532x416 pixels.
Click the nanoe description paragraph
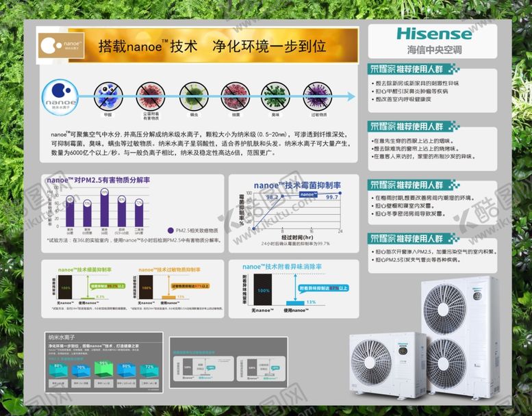click(200, 144)
